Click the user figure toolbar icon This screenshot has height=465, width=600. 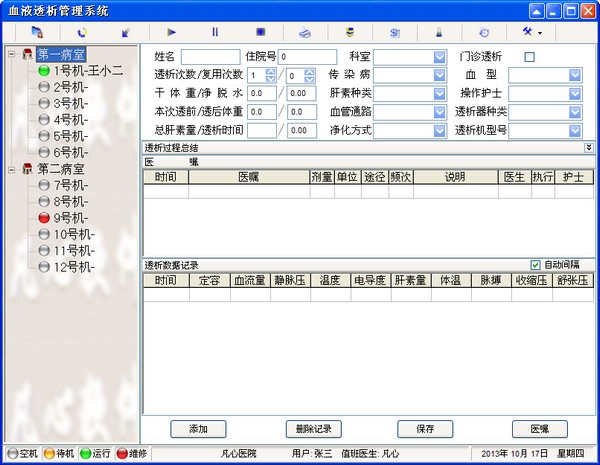(x=439, y=33)
